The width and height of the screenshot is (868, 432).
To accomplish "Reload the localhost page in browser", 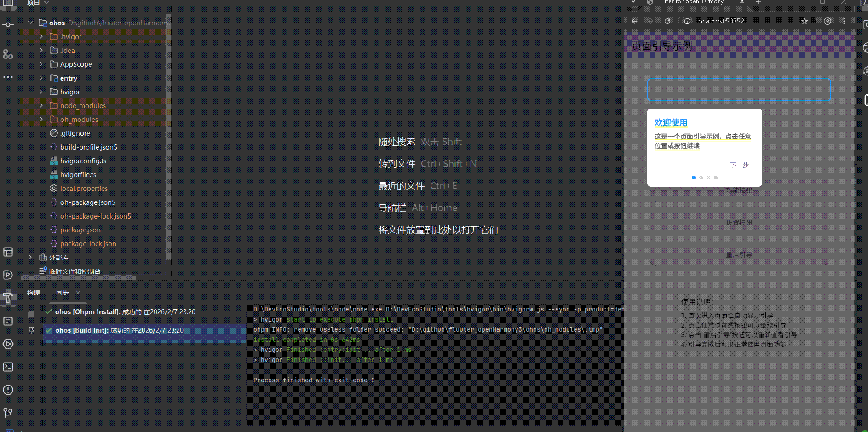I will (x=667, y=21).
